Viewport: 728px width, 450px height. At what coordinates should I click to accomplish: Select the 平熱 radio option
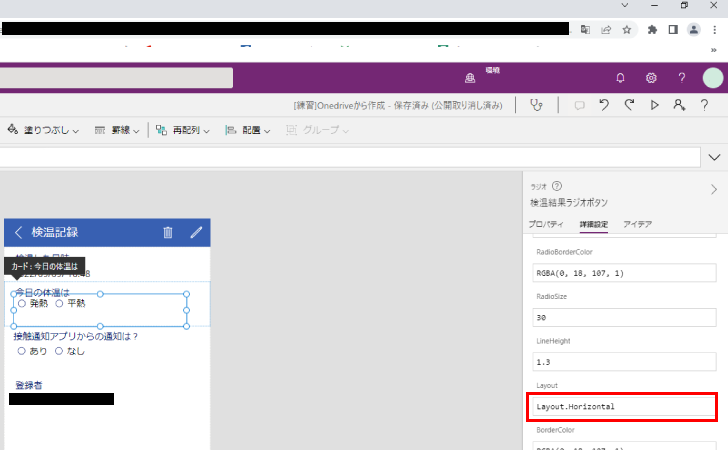click(60, 303)
